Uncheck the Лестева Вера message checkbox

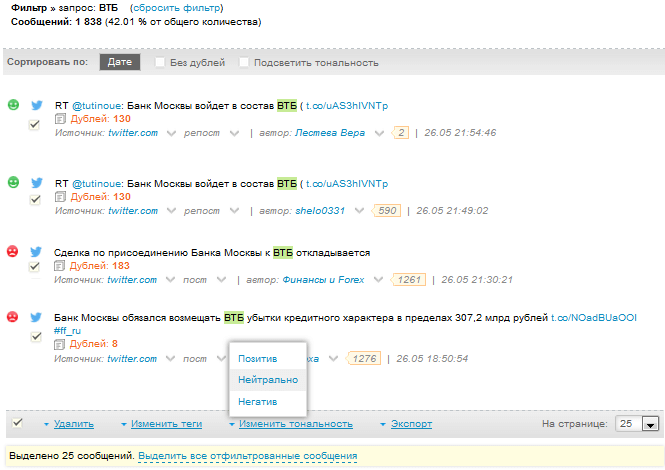34,125
